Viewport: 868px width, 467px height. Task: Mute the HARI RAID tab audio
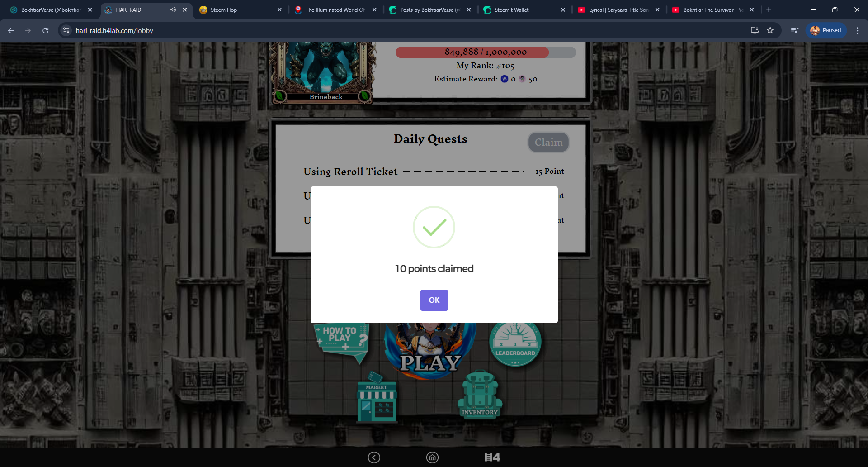point(173,10)
